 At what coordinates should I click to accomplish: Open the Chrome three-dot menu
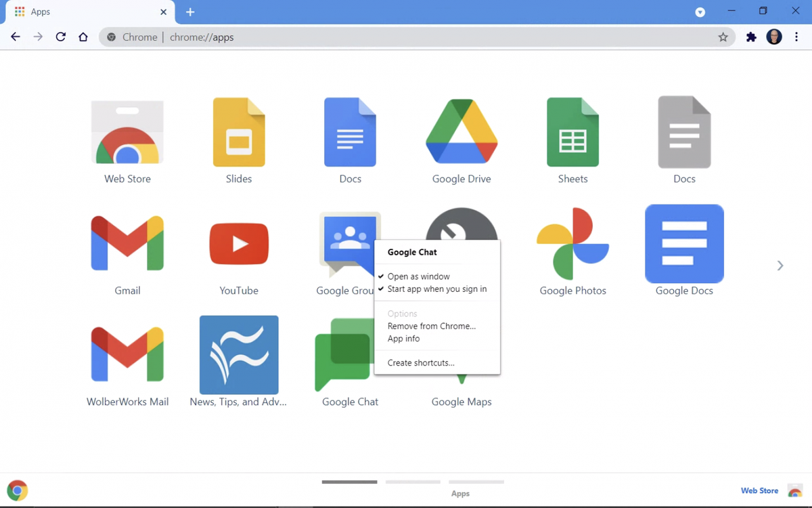(796, 37)
